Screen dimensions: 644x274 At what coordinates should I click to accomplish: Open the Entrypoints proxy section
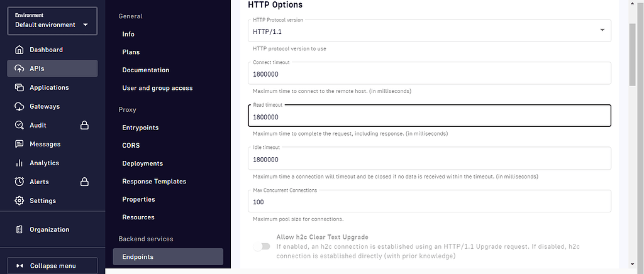point(140,128)
